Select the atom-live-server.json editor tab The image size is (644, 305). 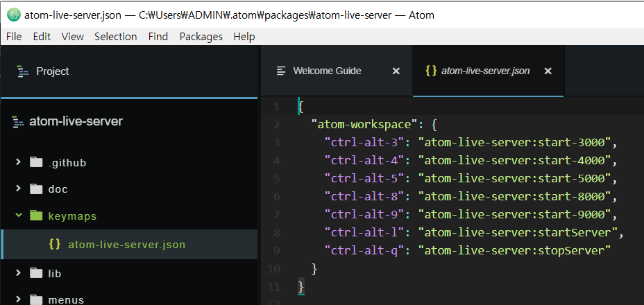tap(488, 71)
